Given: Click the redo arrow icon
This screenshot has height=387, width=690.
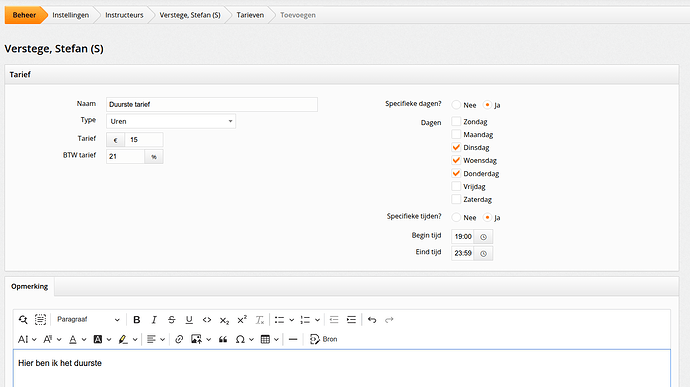Looking at the screenshot, I should [x=389, y=320].
